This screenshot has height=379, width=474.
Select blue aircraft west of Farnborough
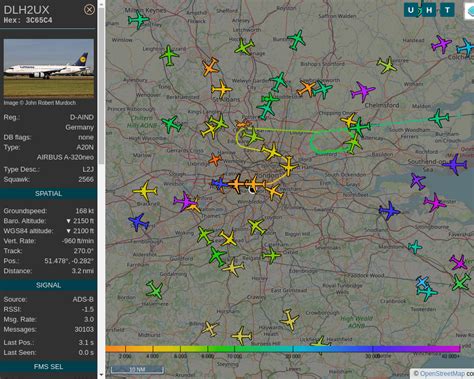[138, 222]
